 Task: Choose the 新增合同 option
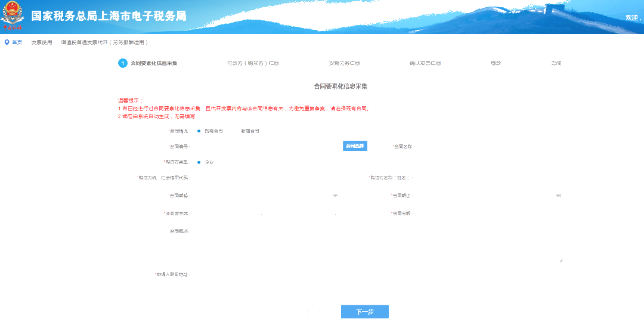(250, 131)
